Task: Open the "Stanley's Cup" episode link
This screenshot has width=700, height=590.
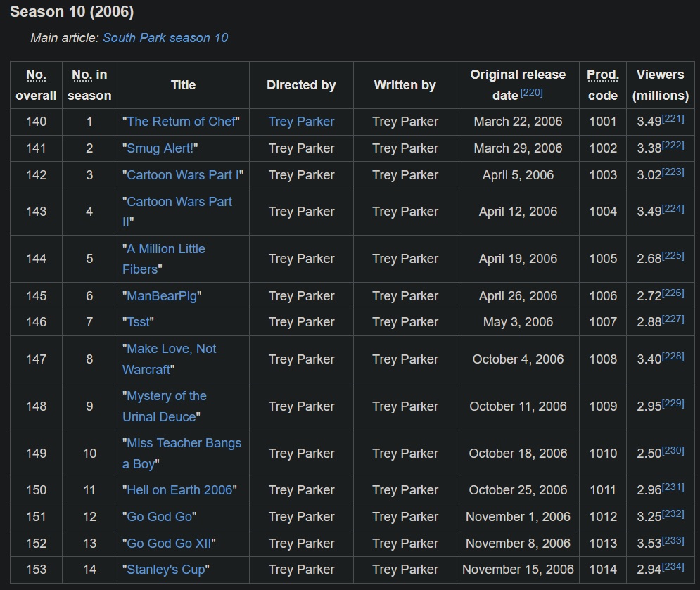Action: (x=166, y=570)
